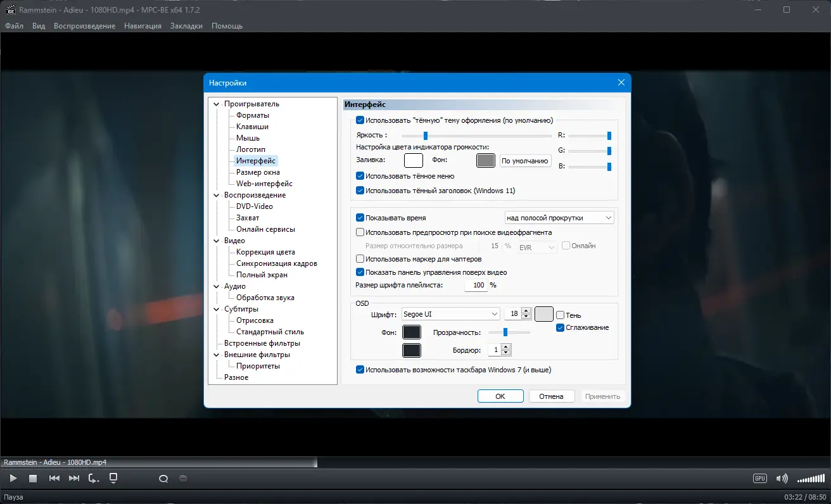Open the Файл menu
Image resolution: width=831 pixels, height=504 pixels.
pos(14,26)
